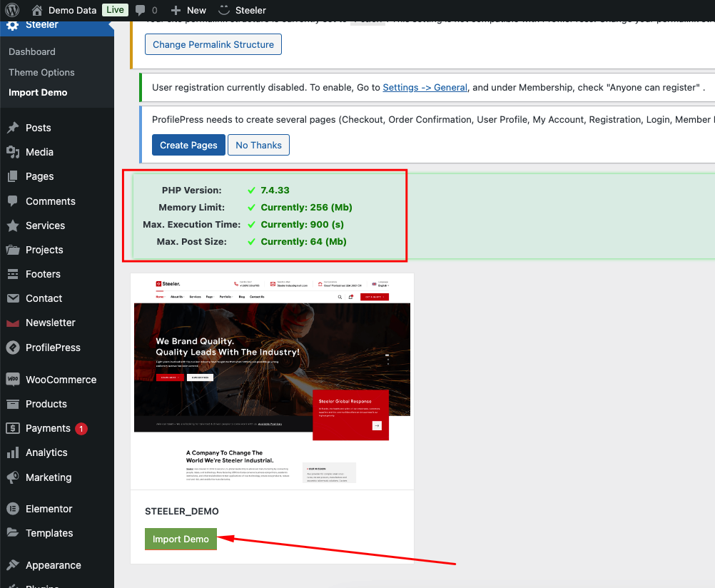This screenshot has height=588, width=715.
Task: Click the Contact envelope icon
Action: [13, 298]
